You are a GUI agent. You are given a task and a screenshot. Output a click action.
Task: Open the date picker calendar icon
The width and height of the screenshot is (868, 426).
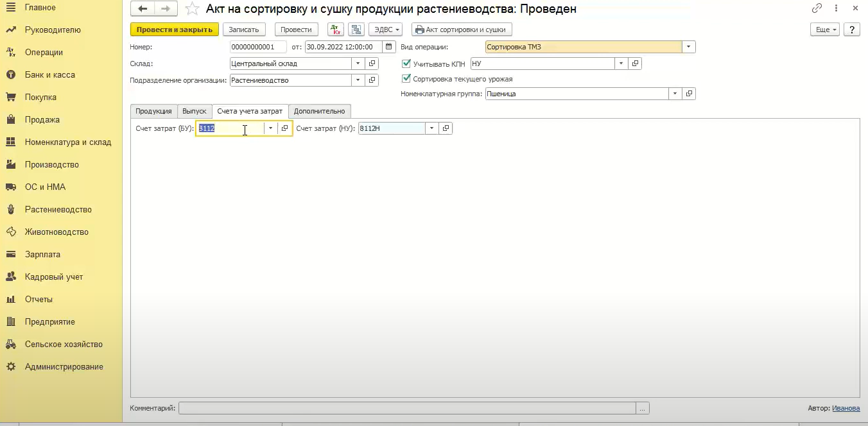pos(388,47)
